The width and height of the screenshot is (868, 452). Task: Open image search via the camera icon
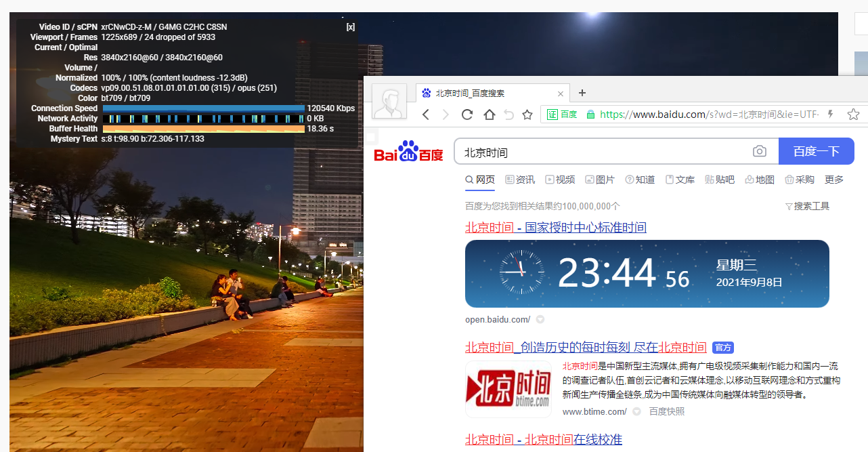(760, 151)
